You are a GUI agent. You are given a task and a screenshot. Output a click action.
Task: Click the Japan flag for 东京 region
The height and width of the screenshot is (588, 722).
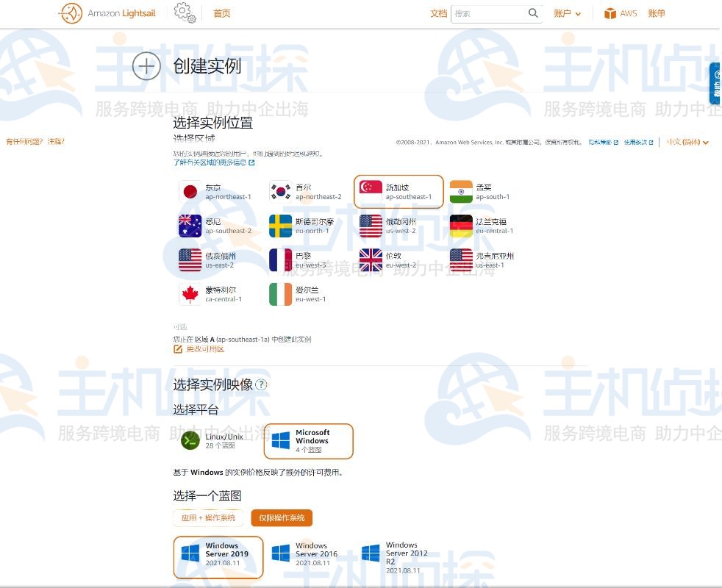[190, 192]
